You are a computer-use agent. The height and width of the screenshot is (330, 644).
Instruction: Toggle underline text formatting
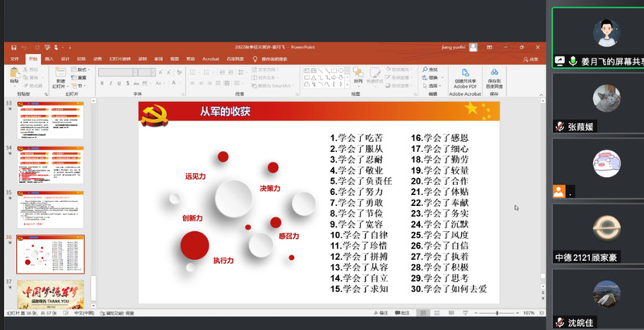coord(119,83)
